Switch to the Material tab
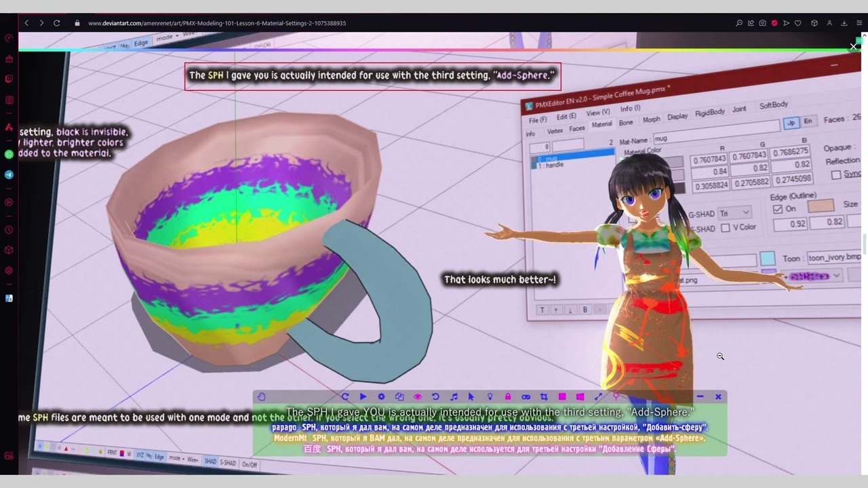Viewport: 868px width, 488px height. click(601, 125)
